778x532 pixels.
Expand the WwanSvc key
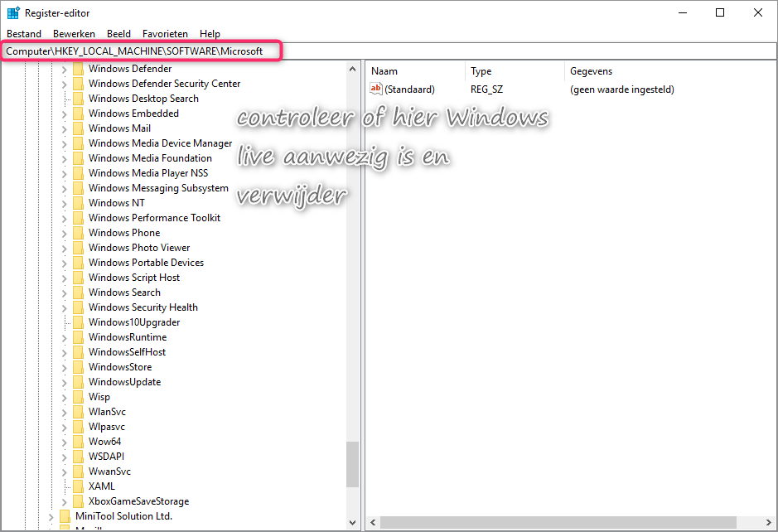(x=64, y=472)
